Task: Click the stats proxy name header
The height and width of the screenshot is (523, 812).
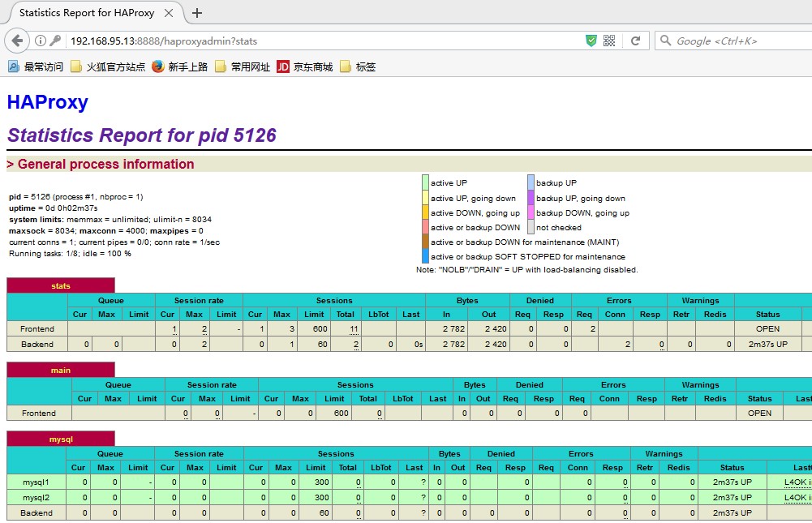Action: click(x=61, y=286)
